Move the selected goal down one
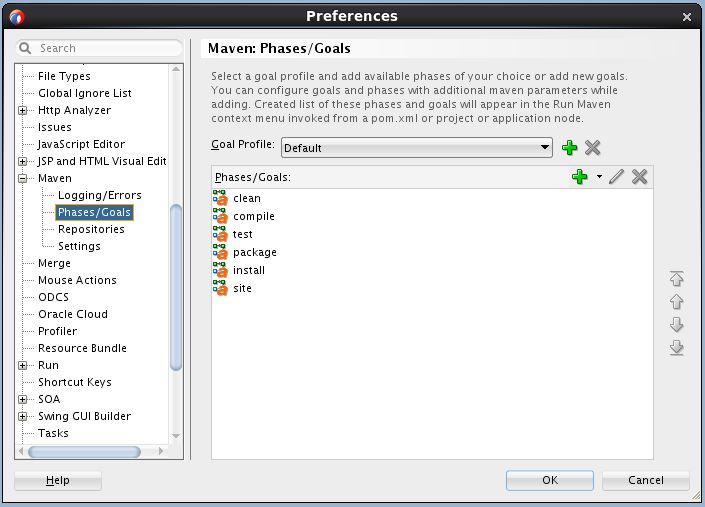705x507 pixels. pos(677,325)
